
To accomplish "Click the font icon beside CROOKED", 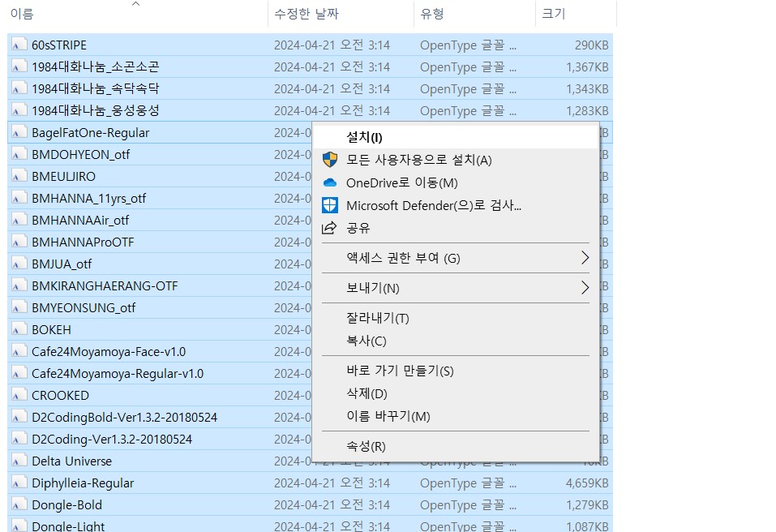I will coord(18,395).
